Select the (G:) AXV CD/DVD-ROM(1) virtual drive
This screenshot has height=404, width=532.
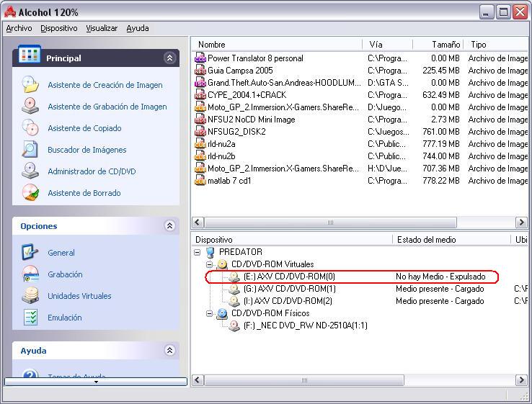pyautogui.click(x=289, y=289)
